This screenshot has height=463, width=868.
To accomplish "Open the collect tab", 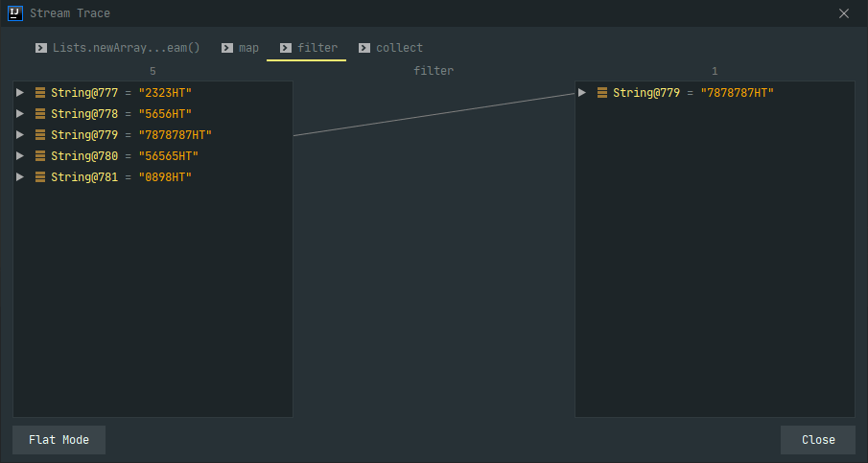I will pyautogui.click(x=399, y=48).
